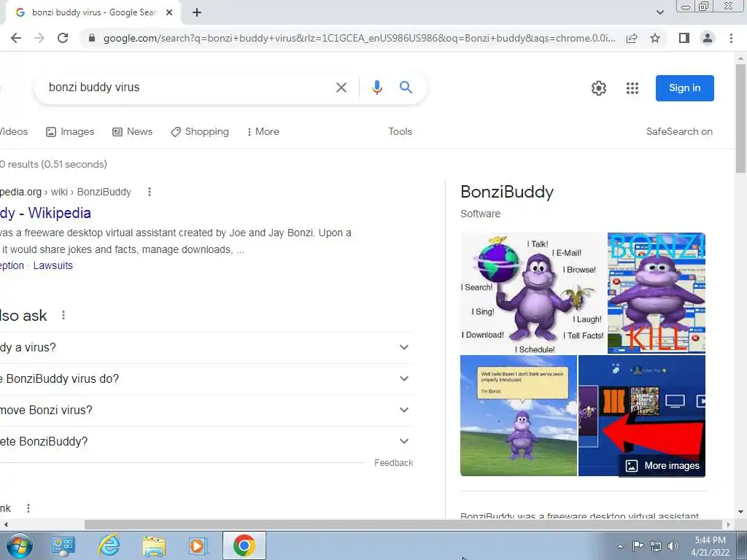Viewport: 747px width, 560px height.
Task: Reload the Google search page
Action: (63, 38)
